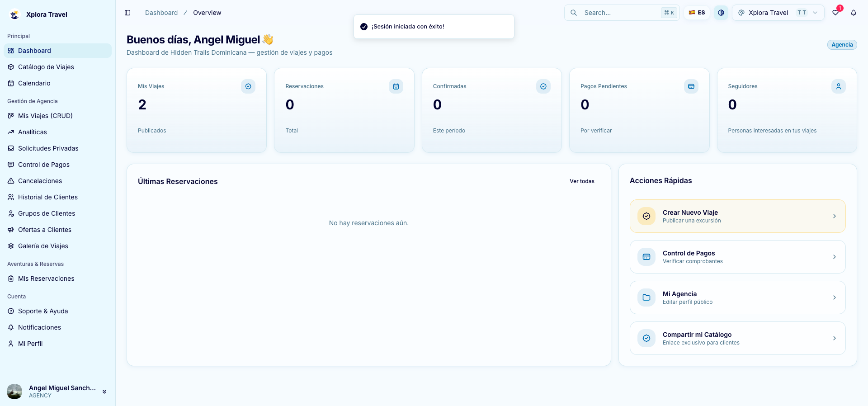
Task: Click the Gestión de Agencia section label
Action: tap(33, 101)
